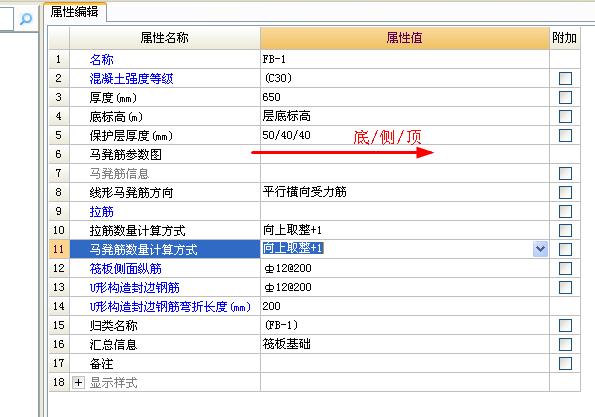Screen dimensions: 595x417
Task: Click the U形构造封边钢筋 rebar value cell
Action: tap(405, 287)
